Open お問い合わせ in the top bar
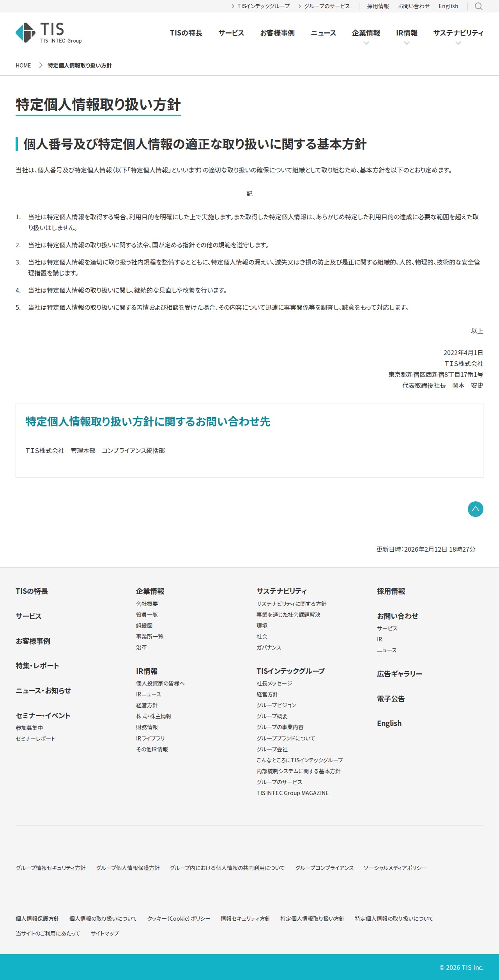 pos(414,6)
